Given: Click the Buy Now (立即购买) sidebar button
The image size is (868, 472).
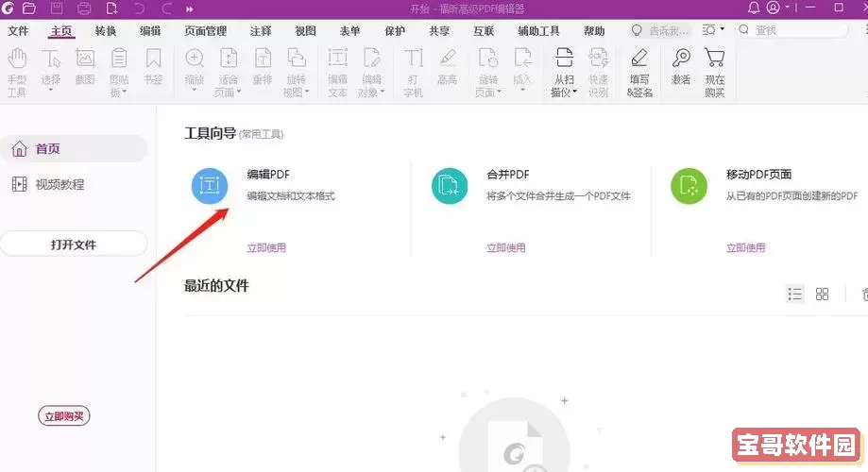Looking at the screenshot, I should pos(63,416).
